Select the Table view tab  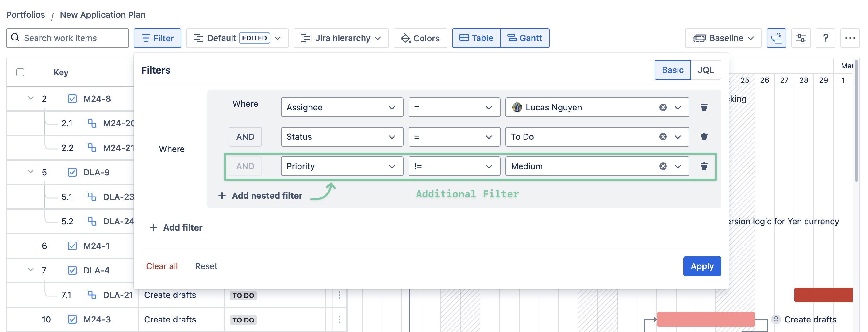click(476, 38)
